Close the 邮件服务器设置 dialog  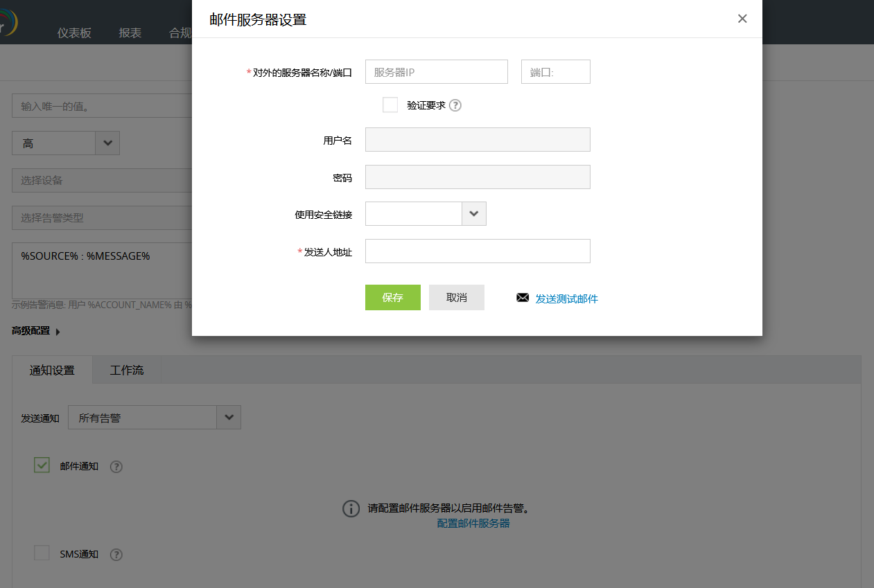pyautogui.click(x=742, y=19)
